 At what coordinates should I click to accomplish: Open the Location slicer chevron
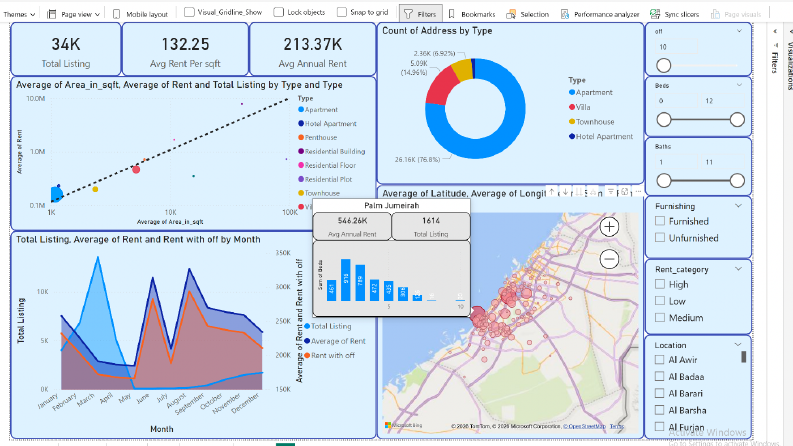738,345
